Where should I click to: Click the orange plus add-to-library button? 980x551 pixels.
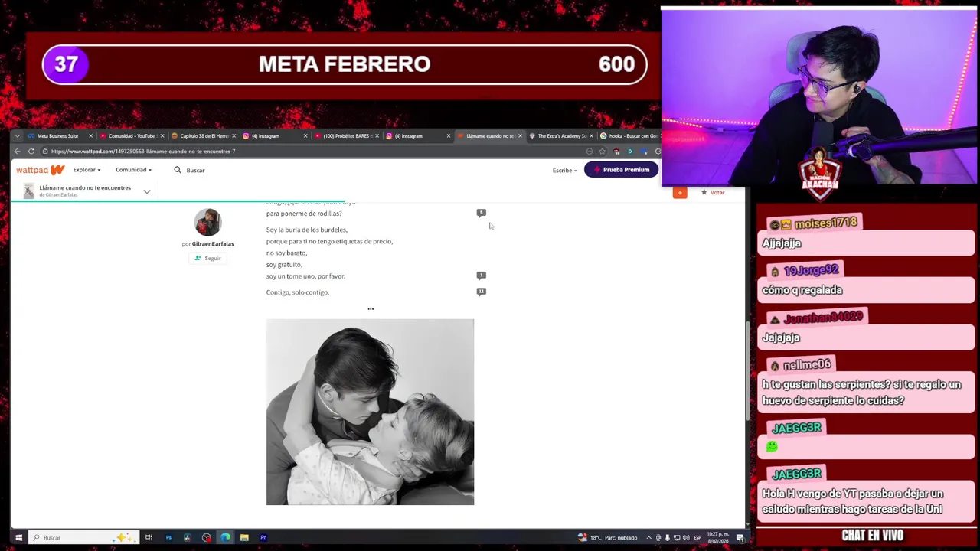680,193
